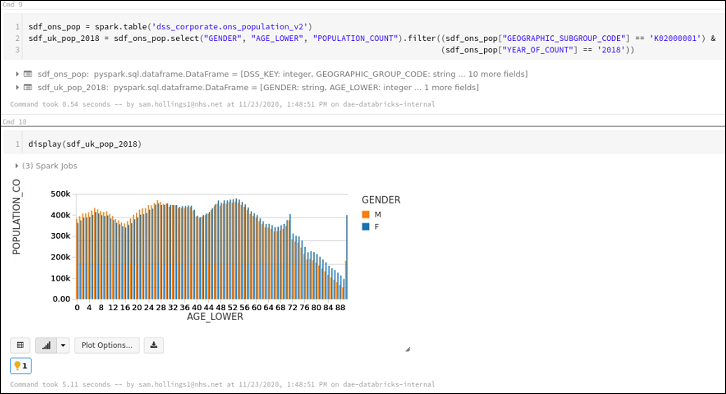Click the F legend label
The height and width of the screenshot is (394, 726).
376,227
